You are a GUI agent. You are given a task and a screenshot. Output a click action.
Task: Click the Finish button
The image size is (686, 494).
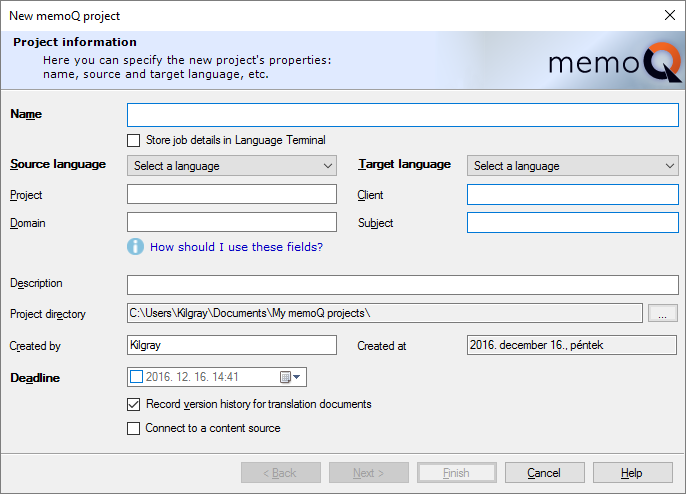pyautogui.click(x=456, y=473)
